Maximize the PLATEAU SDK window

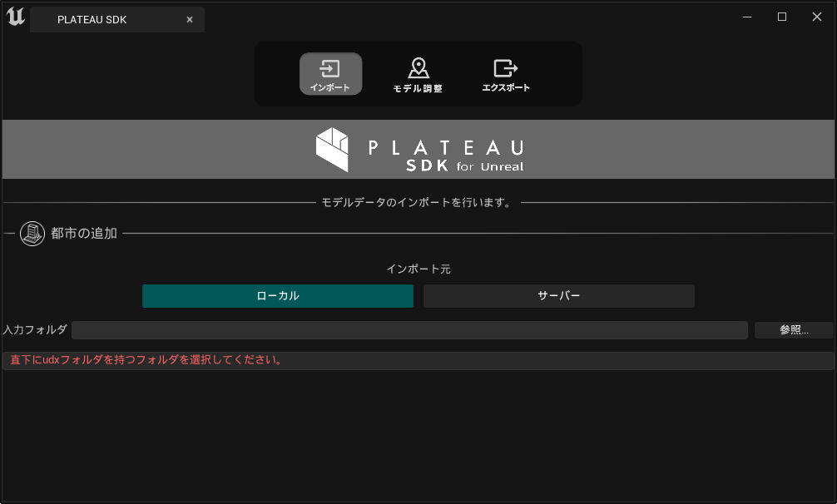782,17
